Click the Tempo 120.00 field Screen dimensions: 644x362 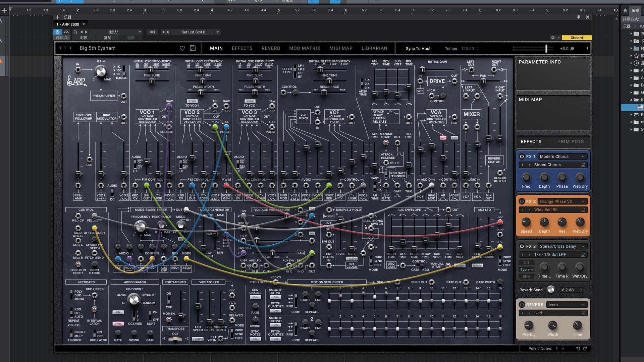click(x=469, y=49)
